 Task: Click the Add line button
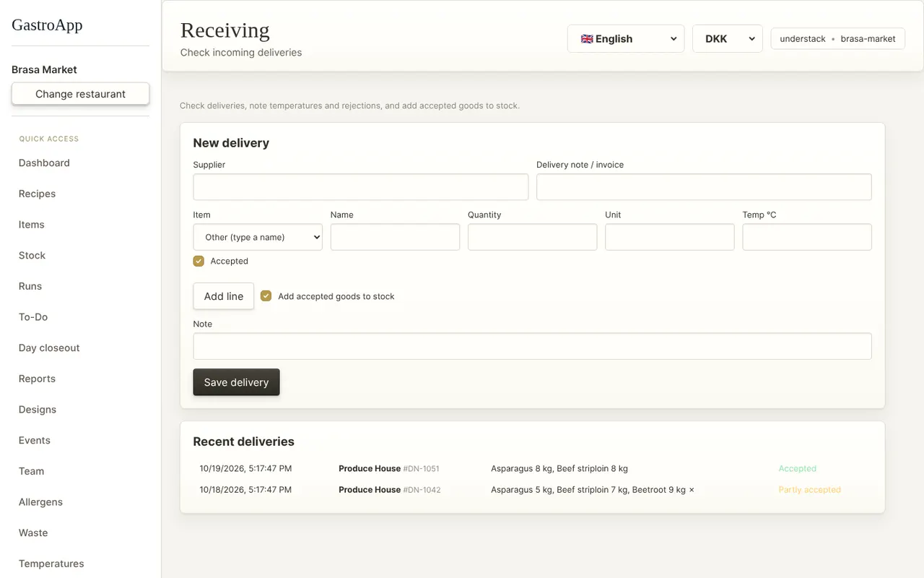[x=224, y=296]
